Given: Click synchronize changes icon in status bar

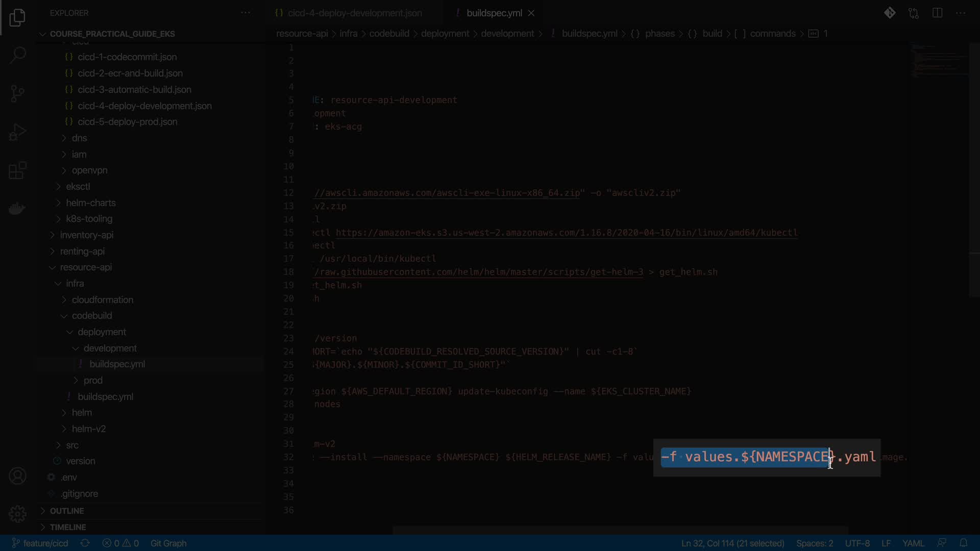Looking at the screenshot, I should 85,543.
